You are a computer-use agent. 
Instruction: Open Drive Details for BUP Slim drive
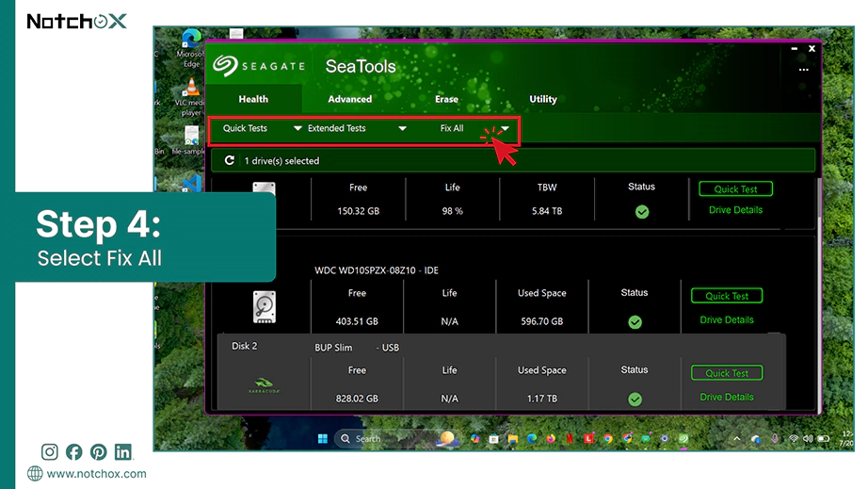click(726, 397)
